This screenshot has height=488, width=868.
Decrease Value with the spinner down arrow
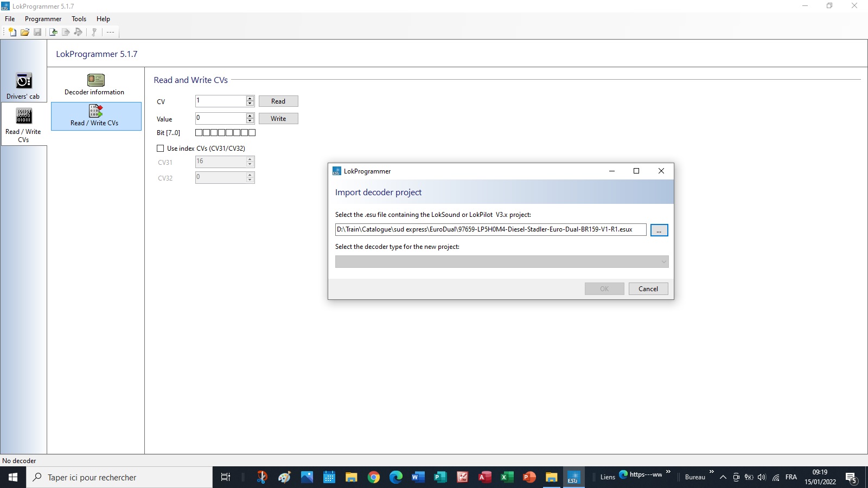pyautogui.click(x=250, y=121)
